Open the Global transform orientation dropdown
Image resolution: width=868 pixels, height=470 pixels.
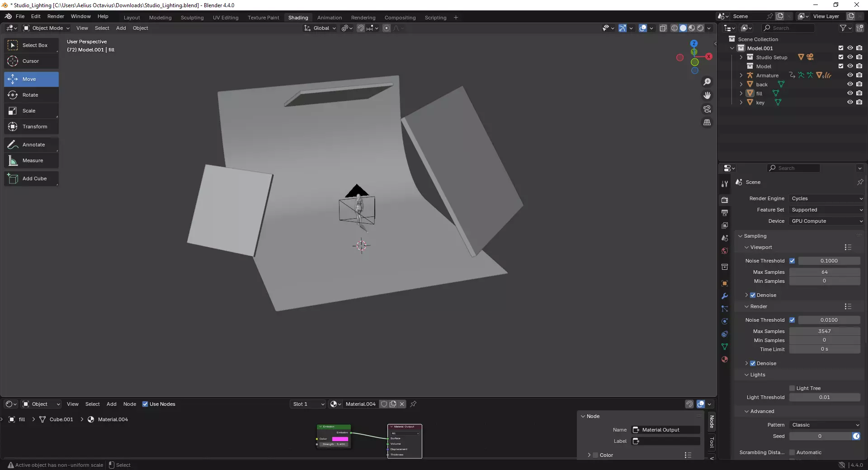click(x=320, y=28)
